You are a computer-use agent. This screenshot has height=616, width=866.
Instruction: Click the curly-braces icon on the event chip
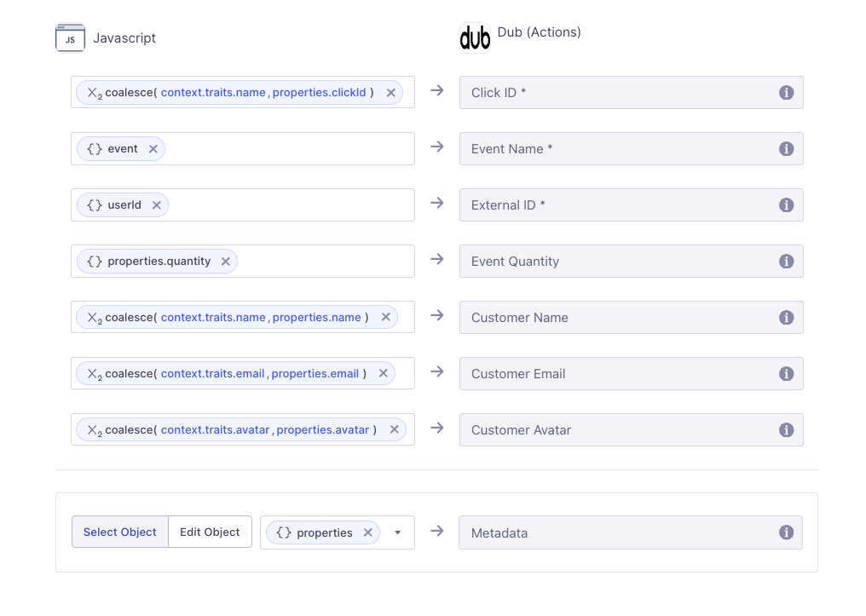(95, 148)
